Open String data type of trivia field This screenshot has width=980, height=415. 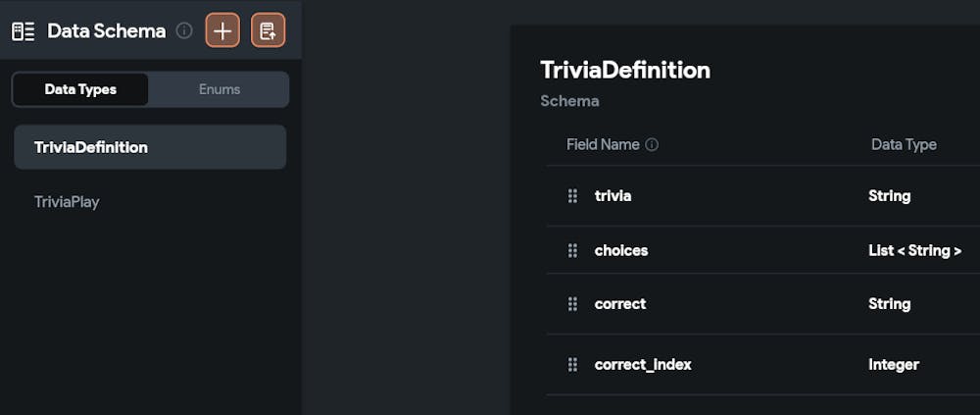coord(889,196)
